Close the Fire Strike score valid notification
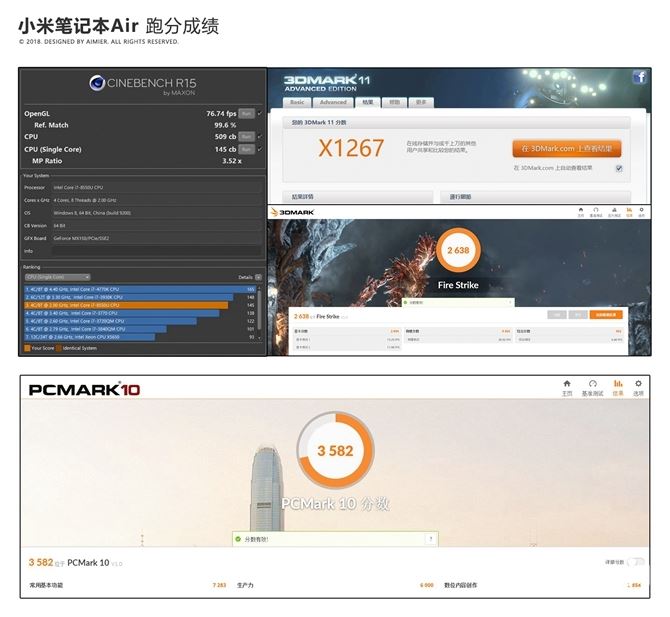670x617 pixels. pos(510,303)
